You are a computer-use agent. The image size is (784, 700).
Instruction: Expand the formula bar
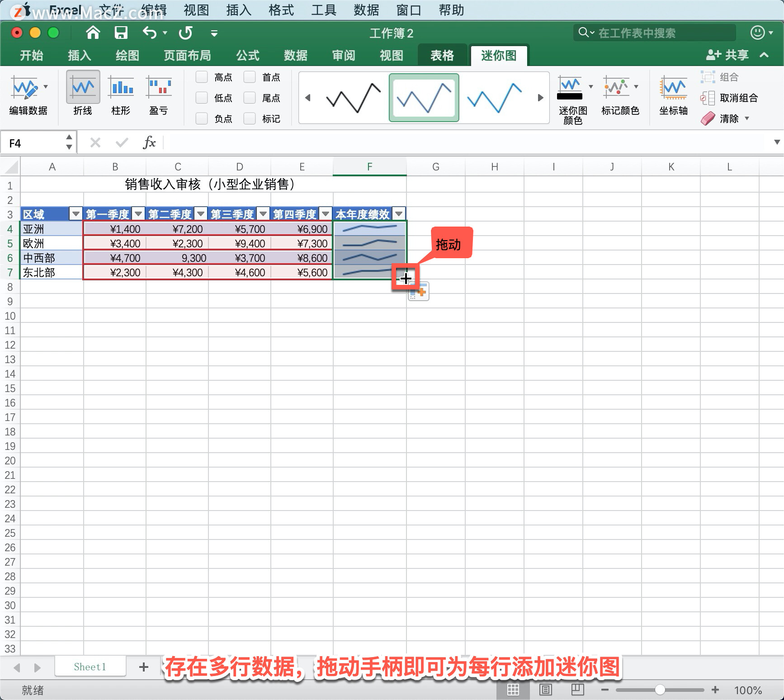coord(777,142)
